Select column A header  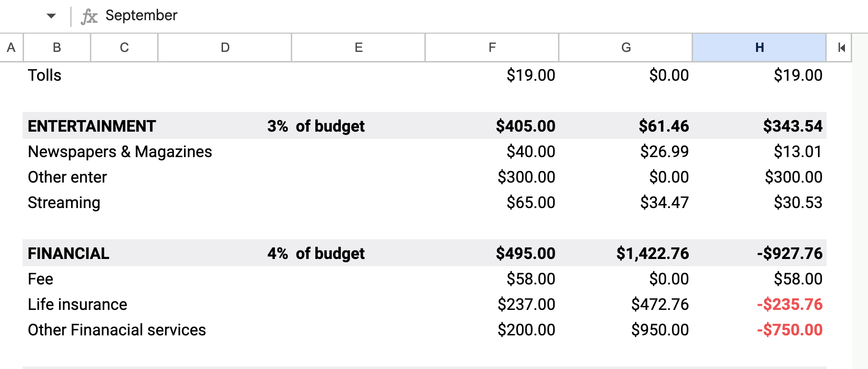point(11,48)
